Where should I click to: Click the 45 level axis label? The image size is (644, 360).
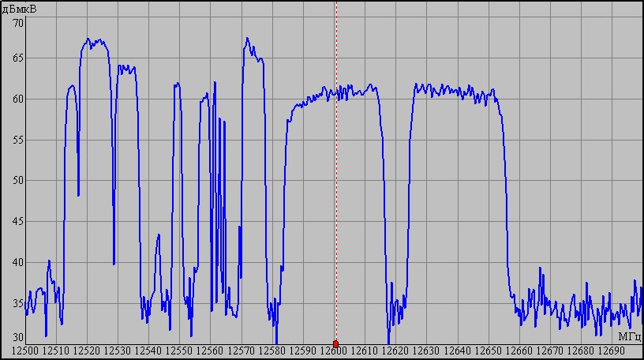click(x=18, y=222)
